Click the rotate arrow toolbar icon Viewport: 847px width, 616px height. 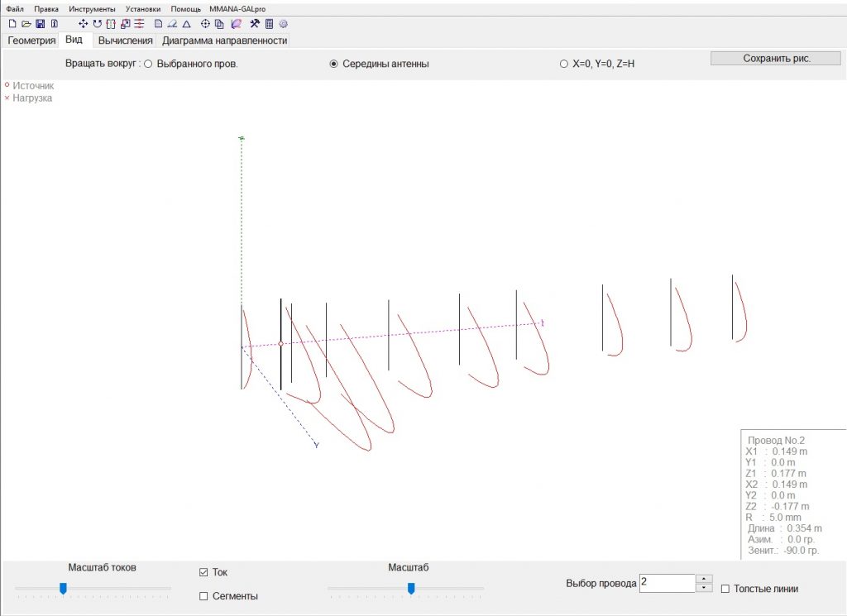coord(98,24)
